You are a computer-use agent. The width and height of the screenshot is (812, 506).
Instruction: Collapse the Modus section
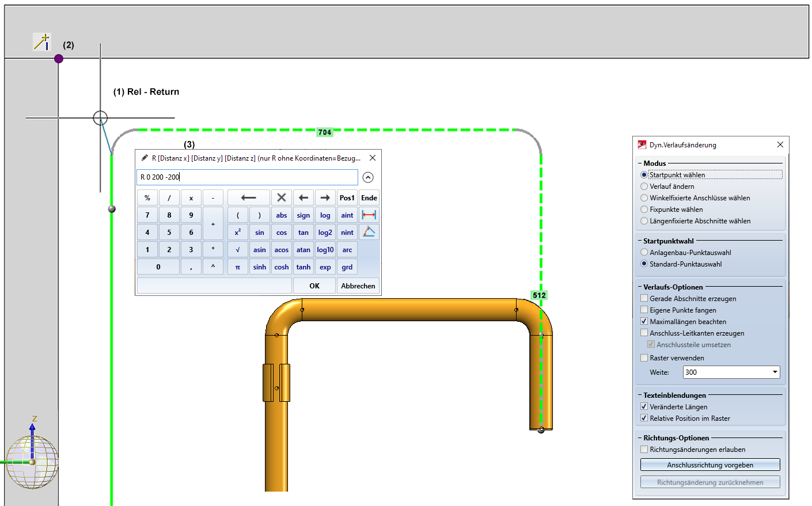coord(640,163)
